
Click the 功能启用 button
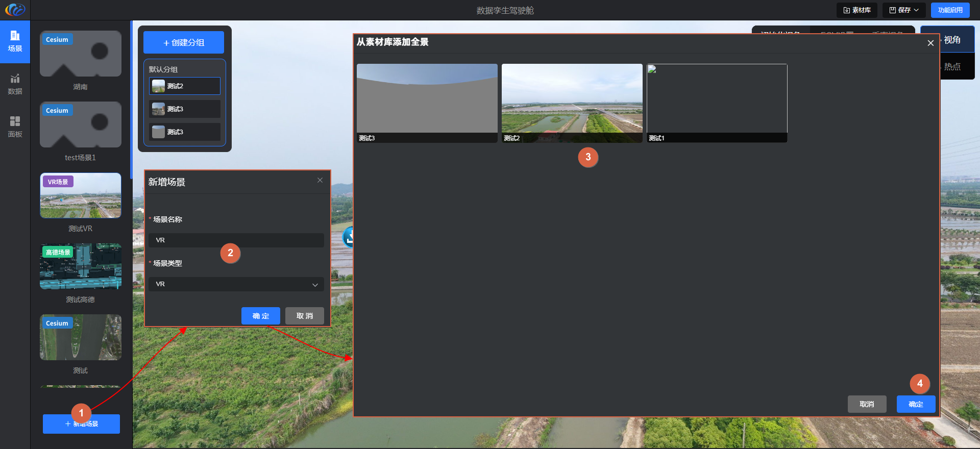pyautogui.click(x=950, y=10)
